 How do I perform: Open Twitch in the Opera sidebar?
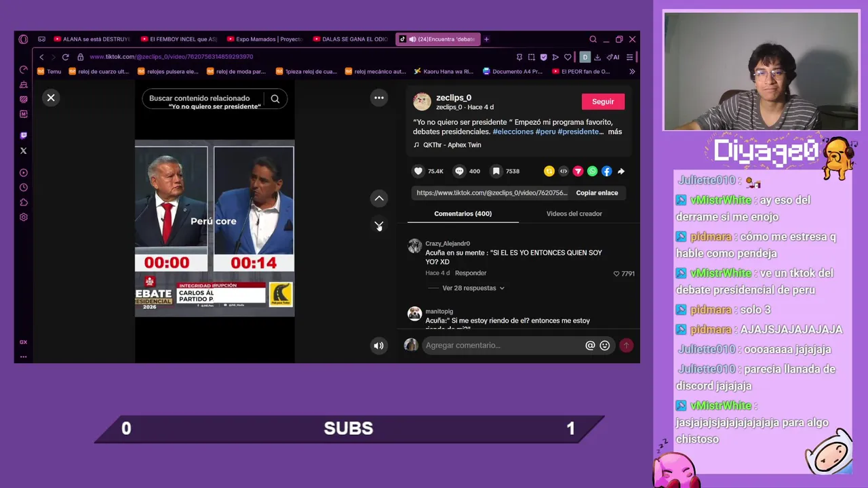click(24, 136)
